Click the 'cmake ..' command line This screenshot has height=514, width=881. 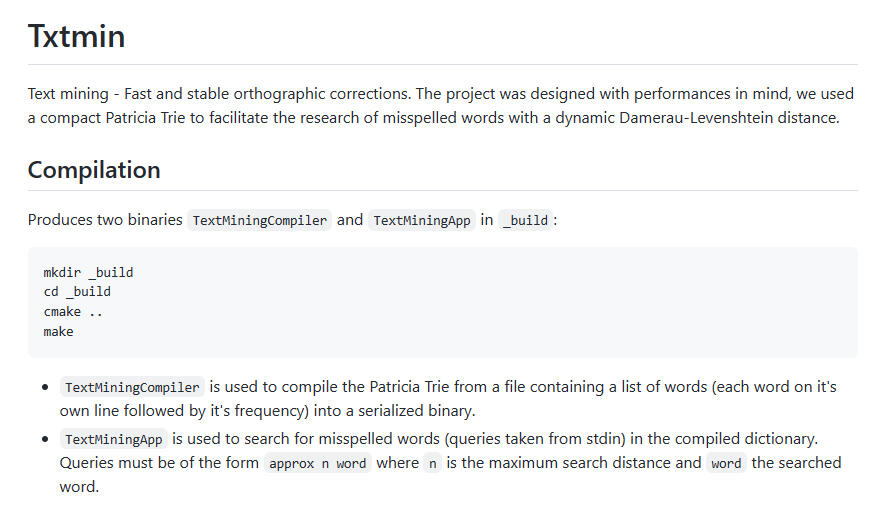[73, 312]
